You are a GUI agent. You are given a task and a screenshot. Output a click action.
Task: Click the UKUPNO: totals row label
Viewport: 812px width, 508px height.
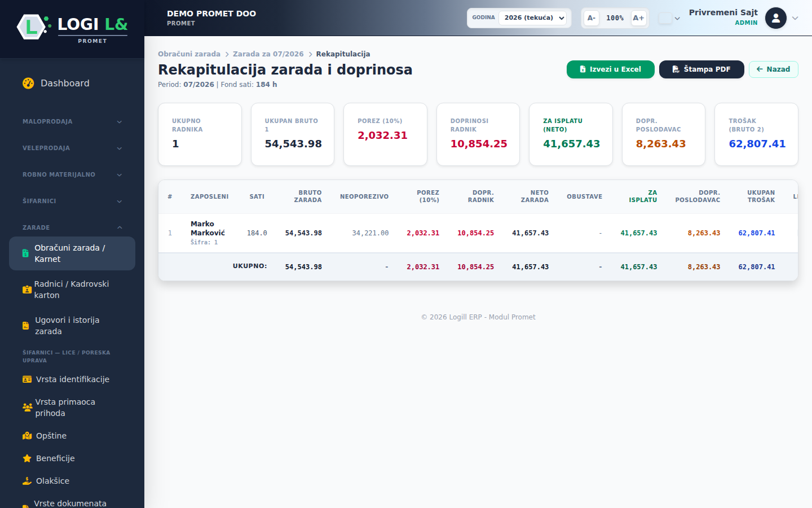click(x=250, y=266)
